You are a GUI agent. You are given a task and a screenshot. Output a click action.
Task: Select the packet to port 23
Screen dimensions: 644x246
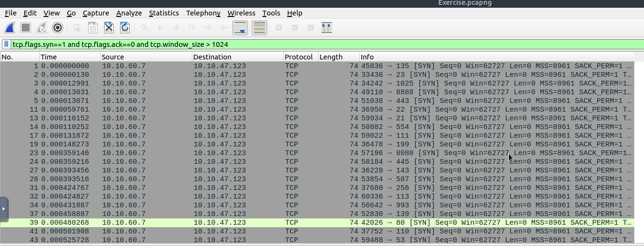[x=316, y=75]
